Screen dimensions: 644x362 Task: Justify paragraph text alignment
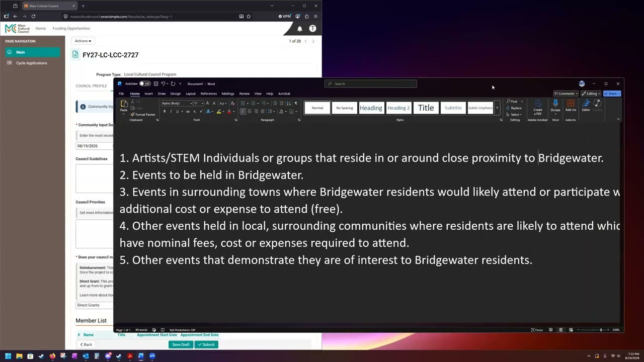point(263,112)
